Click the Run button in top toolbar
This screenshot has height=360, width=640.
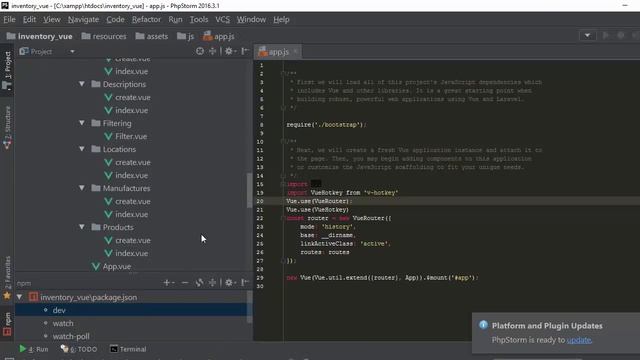606,36
